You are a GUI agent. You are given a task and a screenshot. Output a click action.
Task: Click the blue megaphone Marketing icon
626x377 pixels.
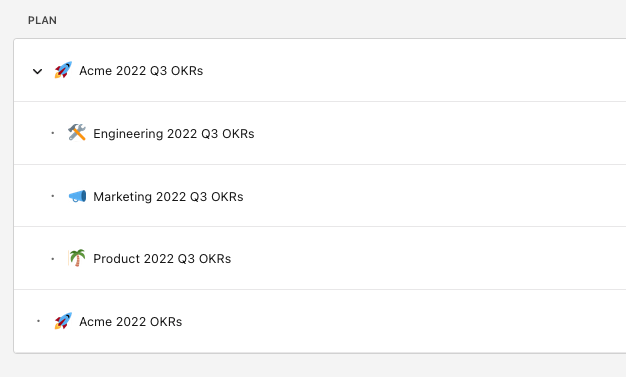[77, 196]
